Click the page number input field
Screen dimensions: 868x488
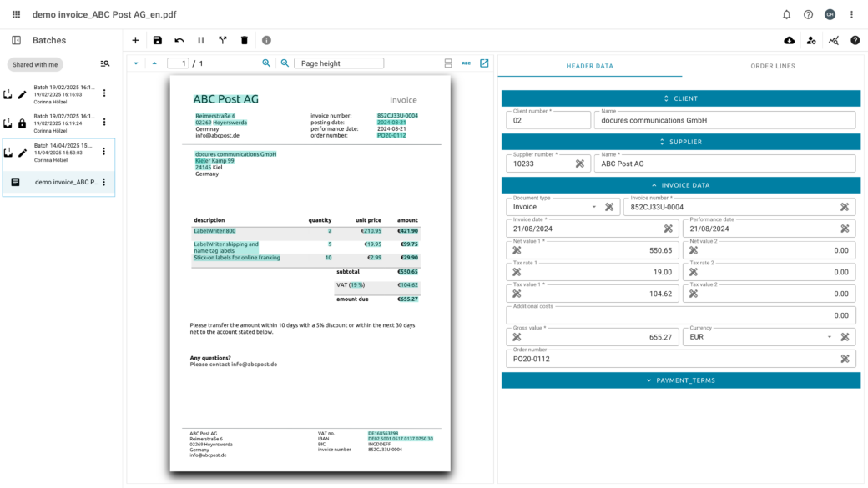point(179,63)
